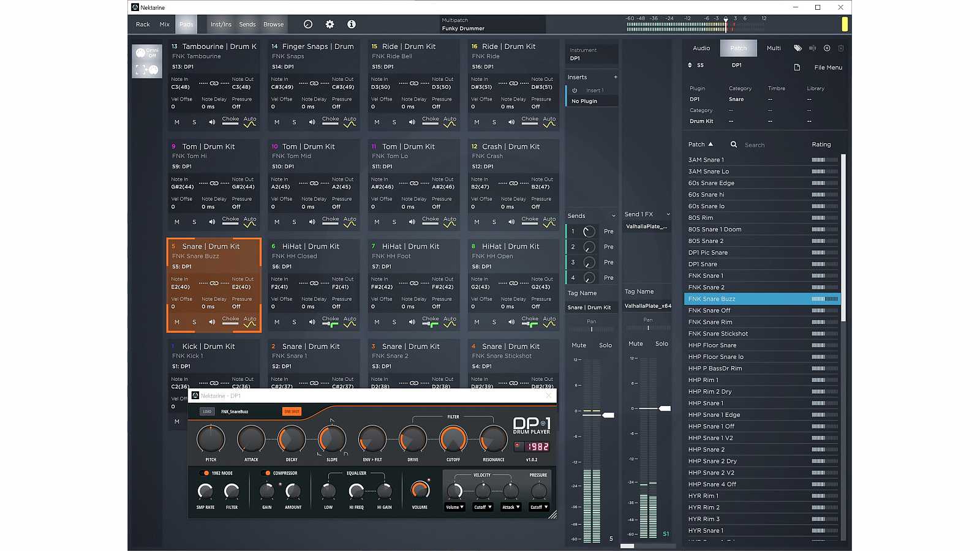Click the speaker audition icon on pad 9 Tom
Viewport: 980px width, 551px height.
point(212,222)
